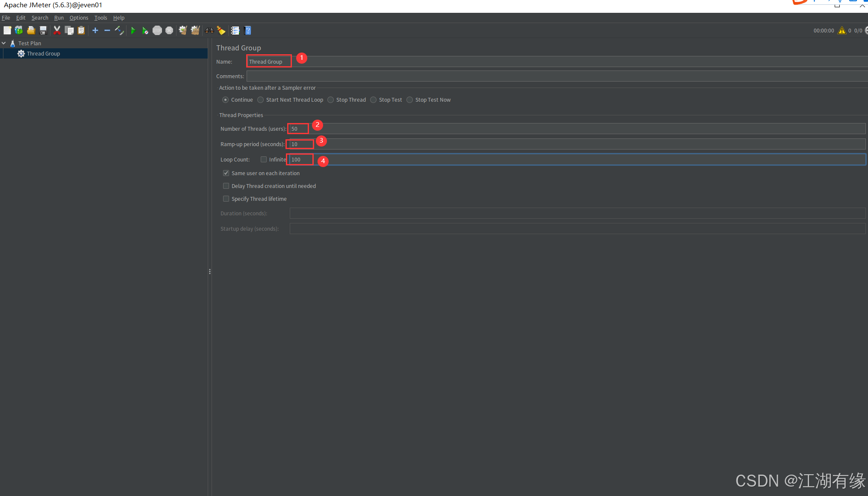Click Start no pauses icon
This screenshot has height=496, width=868.
click(145, 30)
